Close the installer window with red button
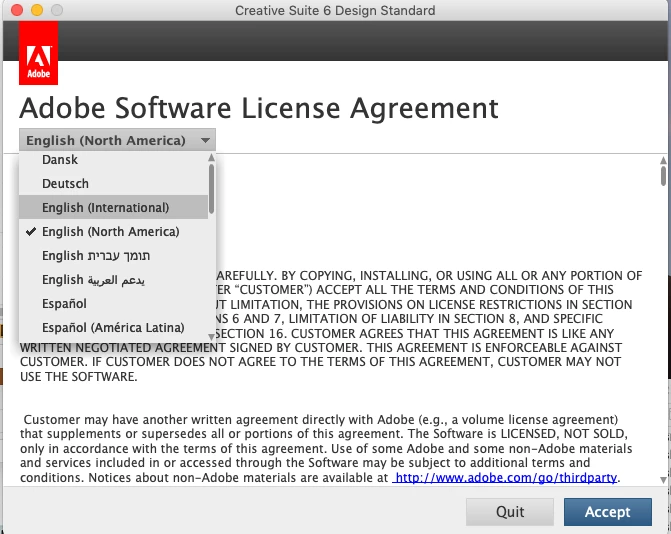The width and height of the screenshot is (671, 534). click(17, 10)
